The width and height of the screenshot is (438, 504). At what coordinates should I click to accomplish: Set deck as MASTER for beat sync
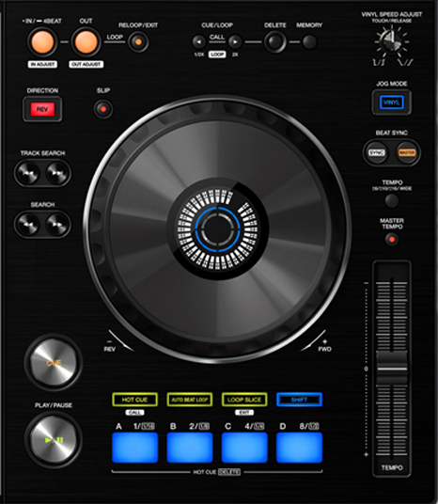[407, 152]
